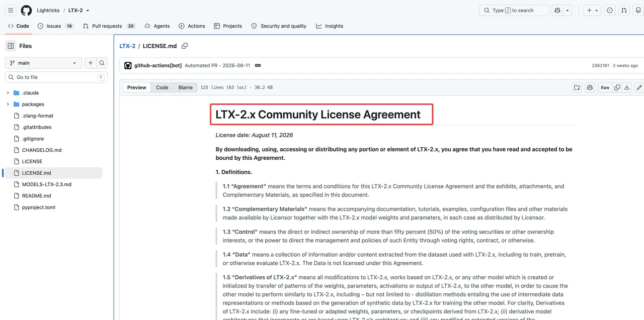Open the issues icon in header

pyautogui.click(x=610, y=10)
